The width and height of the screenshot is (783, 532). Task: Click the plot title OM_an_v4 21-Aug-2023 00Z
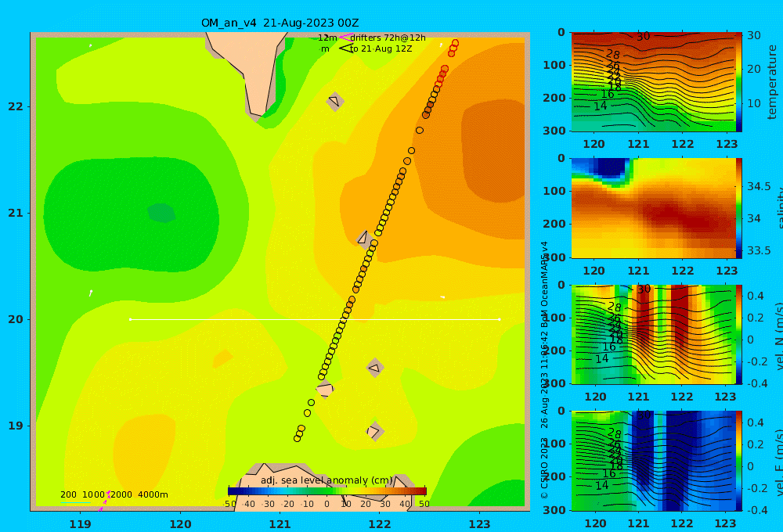(280, 23)
